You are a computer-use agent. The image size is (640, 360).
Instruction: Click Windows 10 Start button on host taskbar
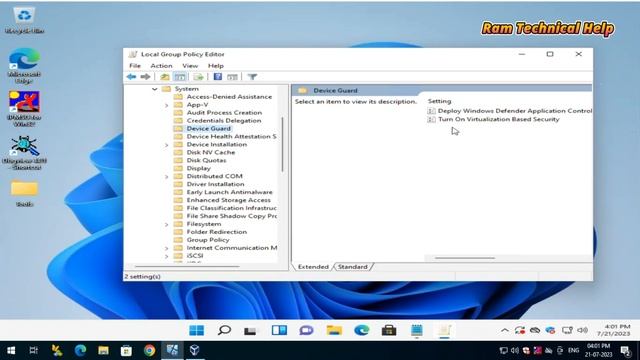point(11,350)
